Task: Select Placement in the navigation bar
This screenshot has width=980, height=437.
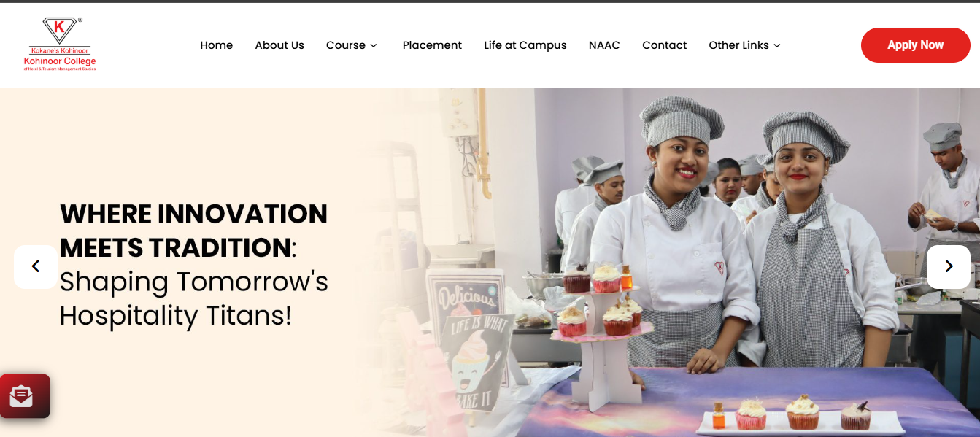Action: 432,45
